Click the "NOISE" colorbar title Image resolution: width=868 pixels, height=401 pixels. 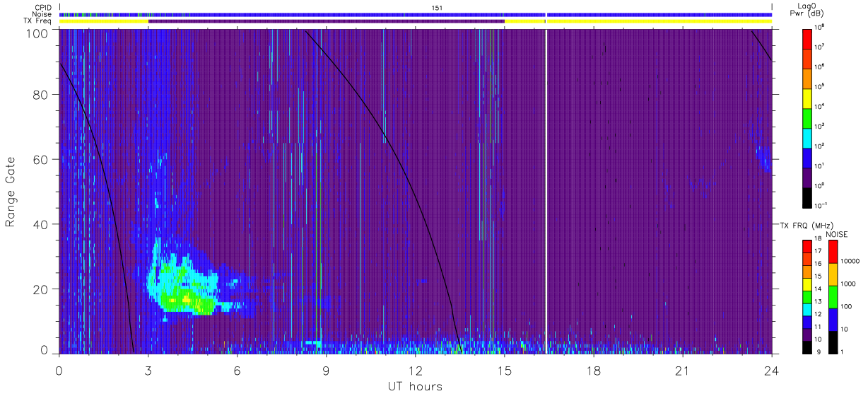(837, 234)
